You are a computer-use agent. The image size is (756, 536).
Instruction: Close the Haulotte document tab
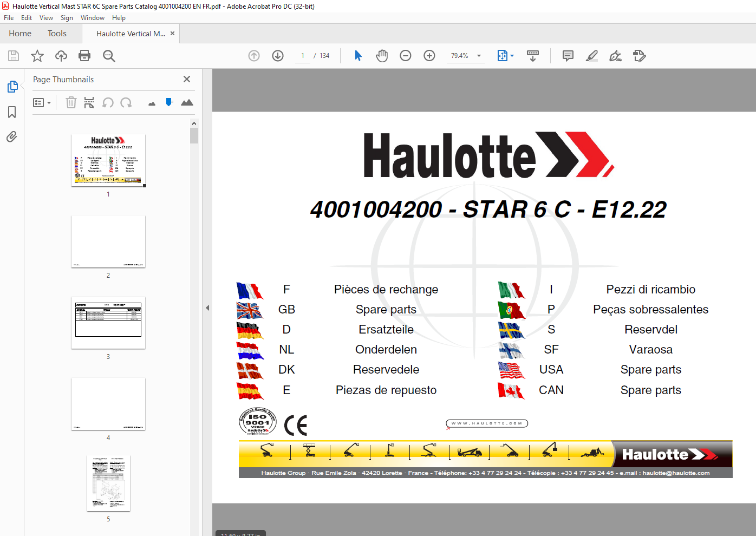[172, 34]
